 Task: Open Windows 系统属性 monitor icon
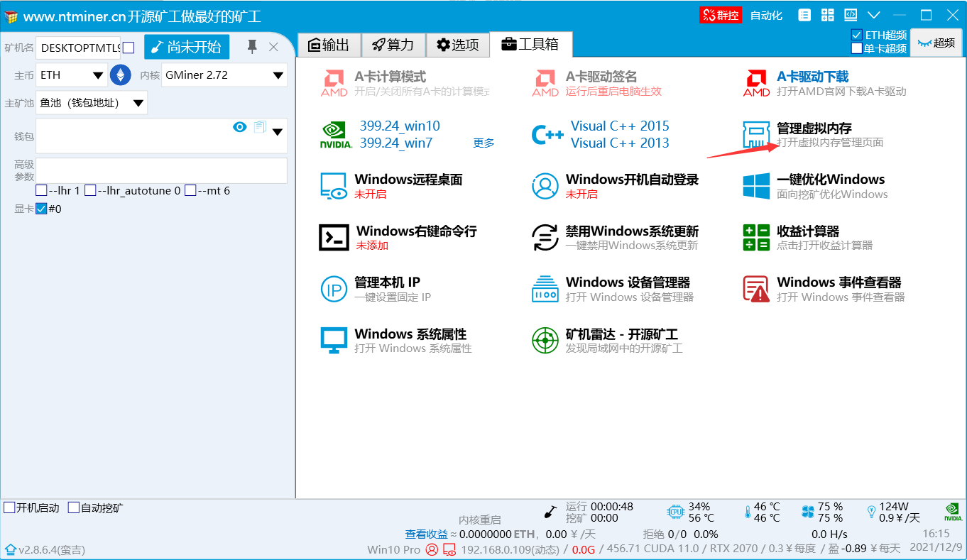334,341
